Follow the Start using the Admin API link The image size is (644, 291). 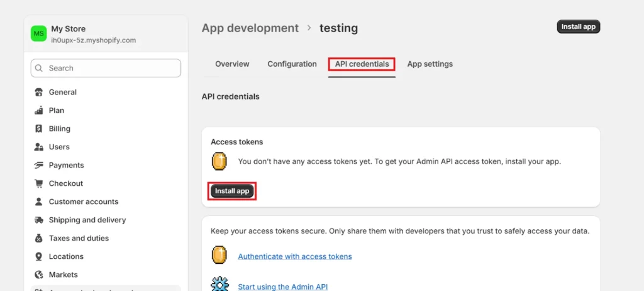(x=282, y=287)
